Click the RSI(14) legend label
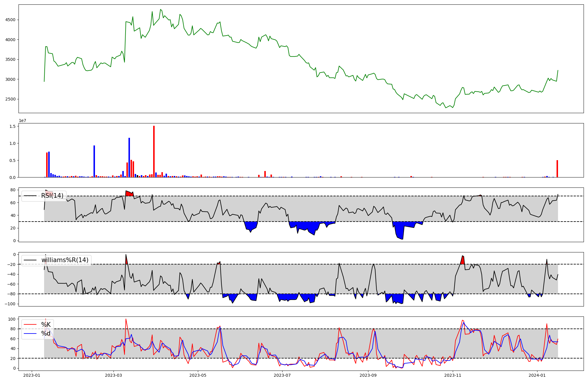This screenshot has height=382, width=588. point(52,196)
